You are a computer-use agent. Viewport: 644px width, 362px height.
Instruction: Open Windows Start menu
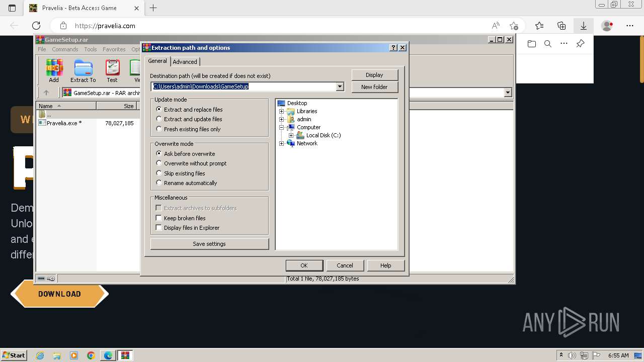point(14,355)
